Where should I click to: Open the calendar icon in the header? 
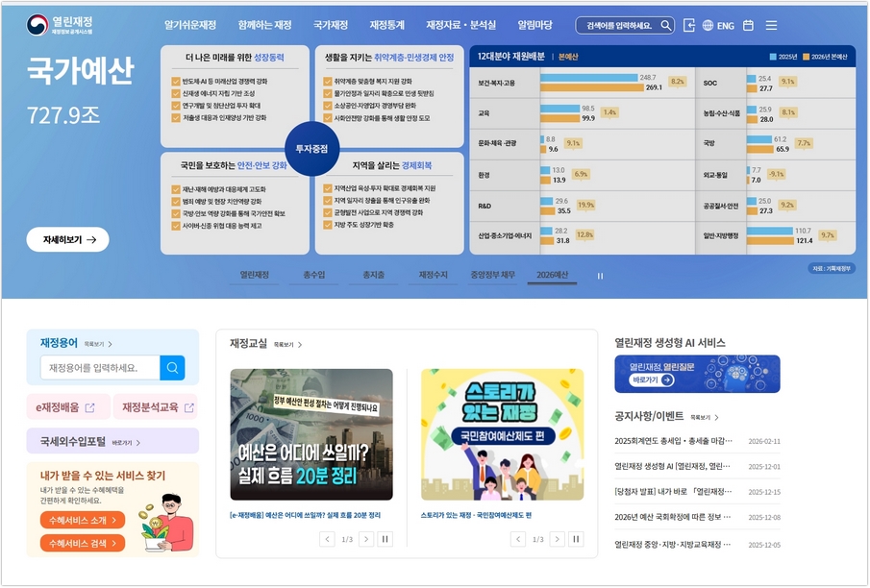pos(748,26)
